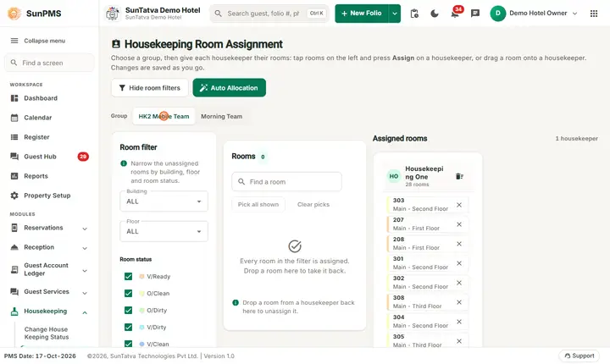Run Auto Allocation
The height and width of the screenshot is (364, 610).
pyautogui.click(x=229, y=88)
